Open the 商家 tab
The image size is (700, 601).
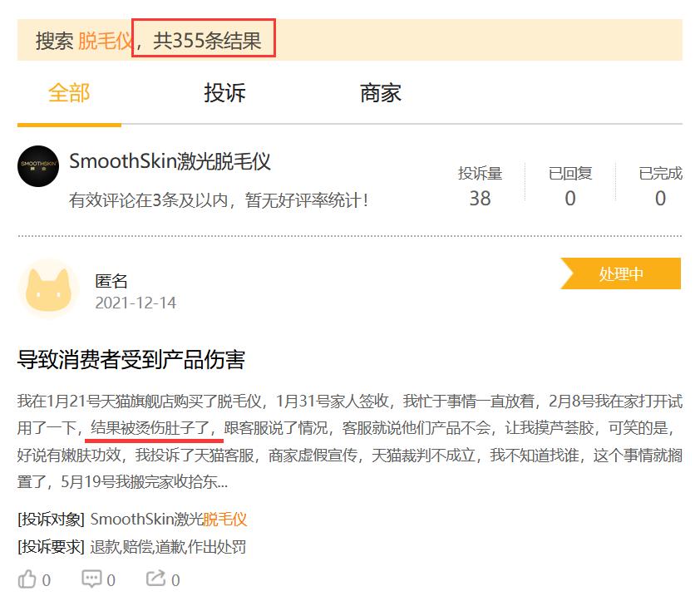pos(381,93)
